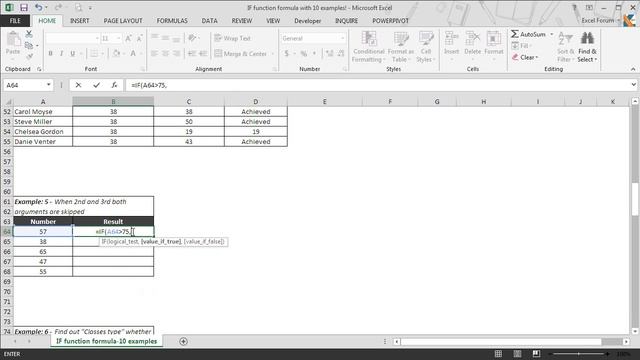Click the Format cells icon
Image resolution: width=640 pixels, height=360 pixels.
[x=493, y=39]
